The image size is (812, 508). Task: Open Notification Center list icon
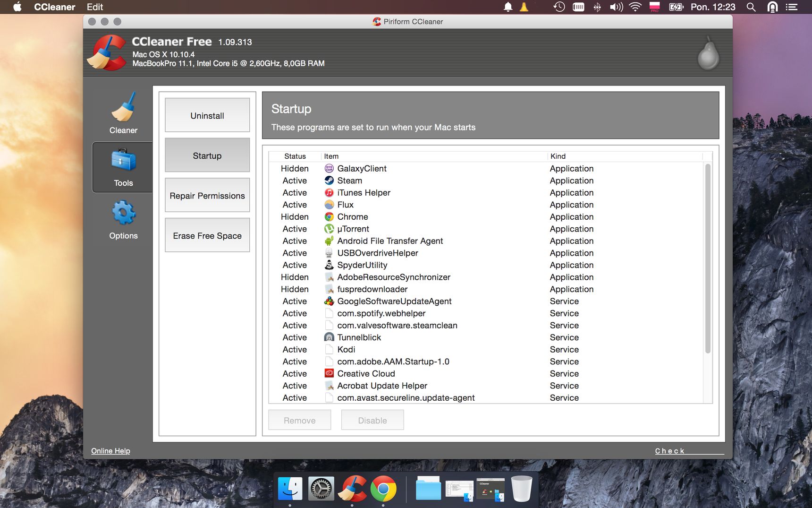coord(792,7)
